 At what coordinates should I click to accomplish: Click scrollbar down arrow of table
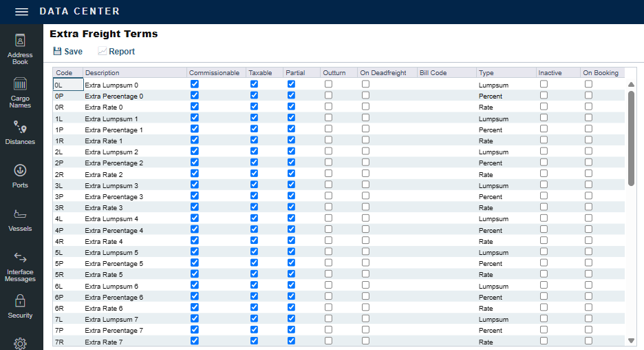tap(631, 340)
